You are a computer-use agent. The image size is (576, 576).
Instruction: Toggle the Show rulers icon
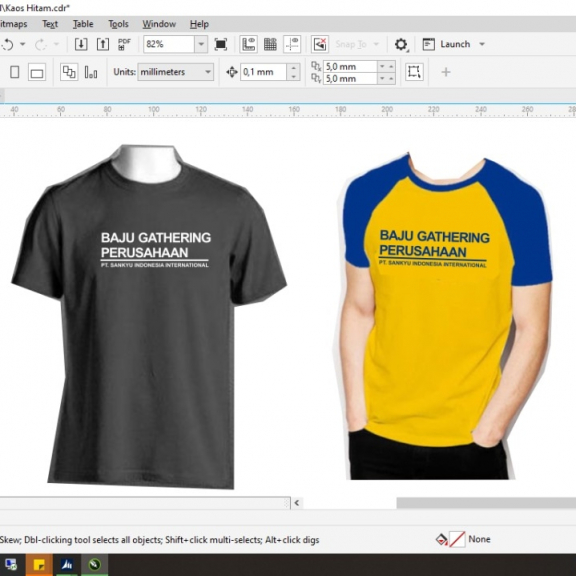click(249, 44)
